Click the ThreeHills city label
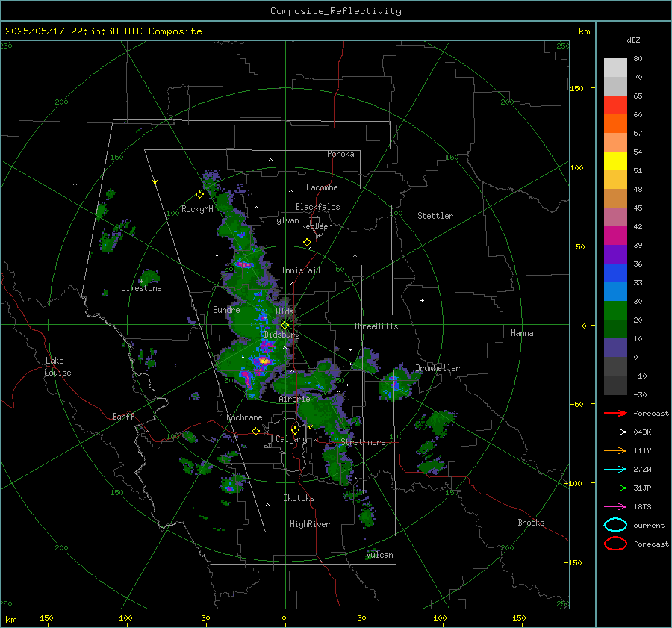Viewport: 672px width, 628px height. 376,326
